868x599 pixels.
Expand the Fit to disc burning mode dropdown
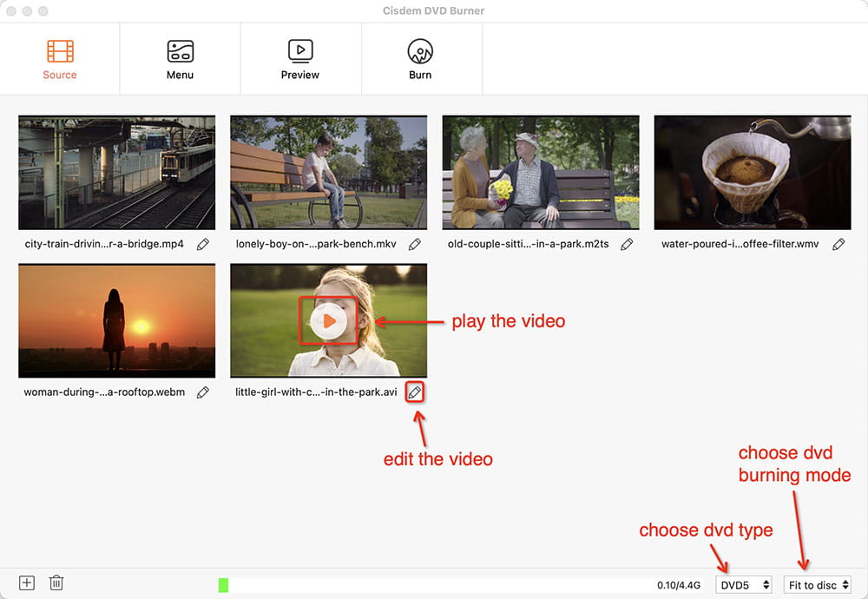[818, 585]
